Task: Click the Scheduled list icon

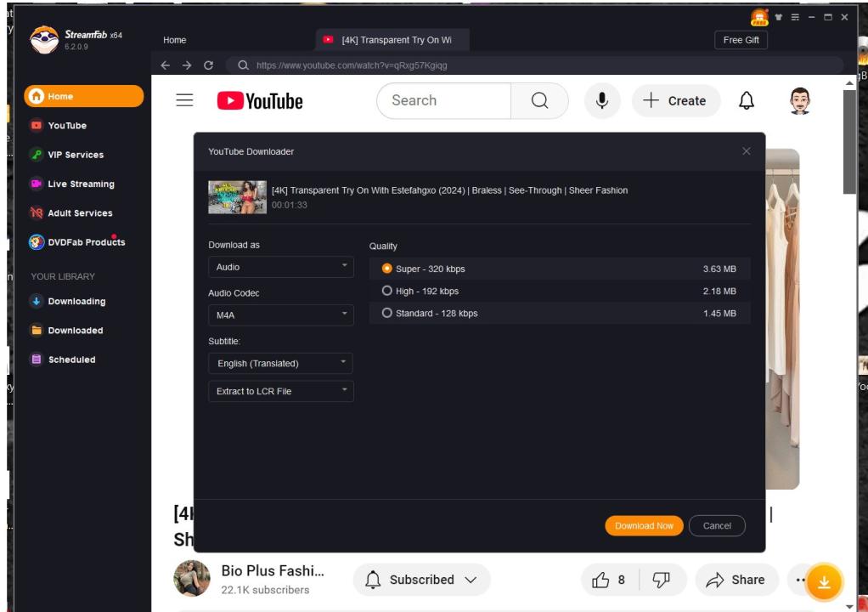Action: pos(37,360)
